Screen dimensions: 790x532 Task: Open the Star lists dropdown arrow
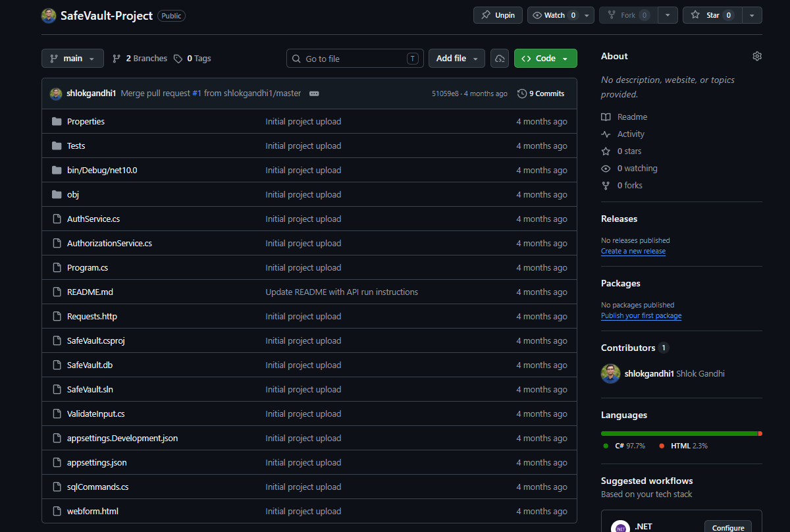click(x=752, y=15)
